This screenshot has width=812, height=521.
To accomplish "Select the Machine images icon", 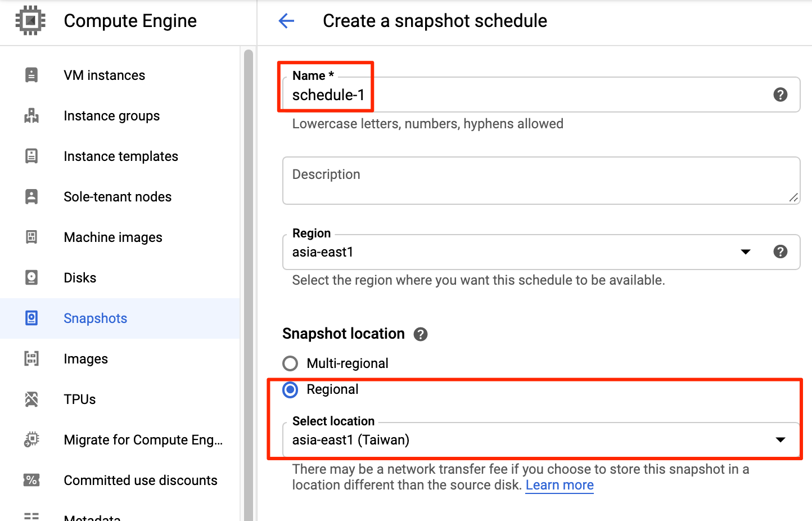I will (x=32, y=237).
